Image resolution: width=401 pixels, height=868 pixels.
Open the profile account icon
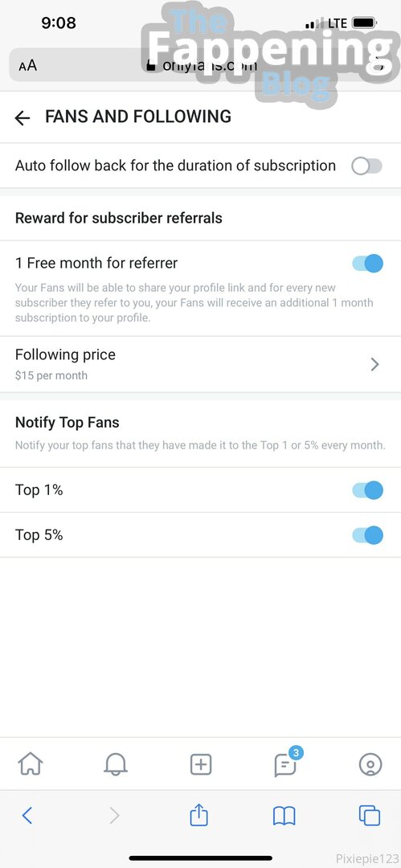pos(370,764)
